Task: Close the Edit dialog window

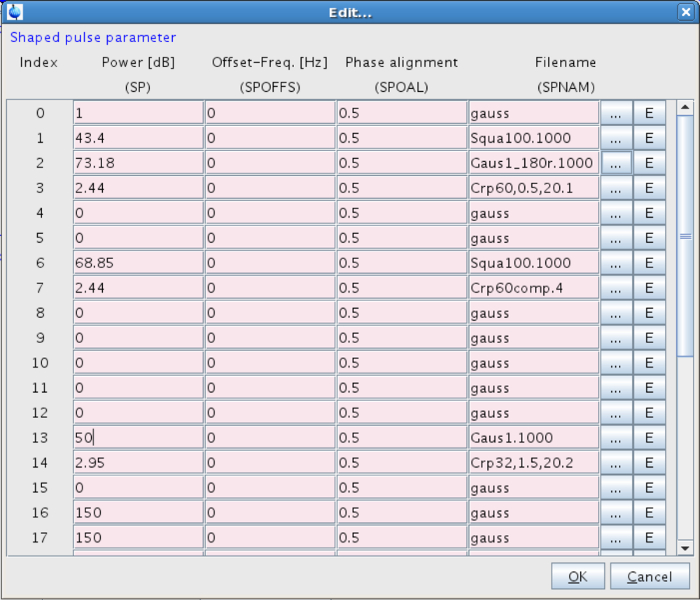Action: click(686, 12)
